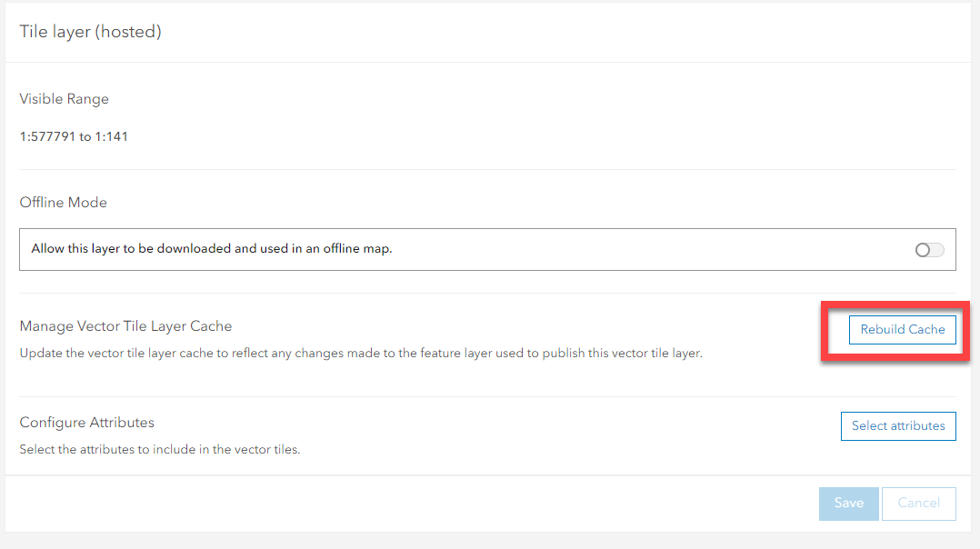Image resolution: width=980 pixels, height=549 pixels.
Task: Click the Configure Attributes heading
Action: coord(87,423)
